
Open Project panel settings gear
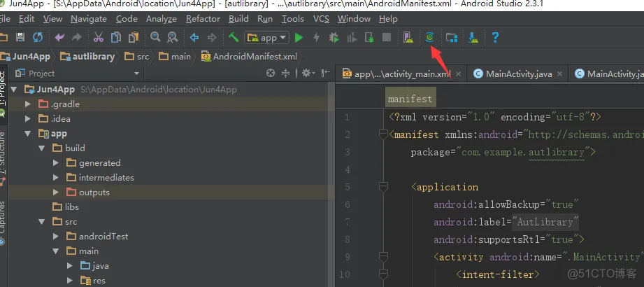click(308, 73)
